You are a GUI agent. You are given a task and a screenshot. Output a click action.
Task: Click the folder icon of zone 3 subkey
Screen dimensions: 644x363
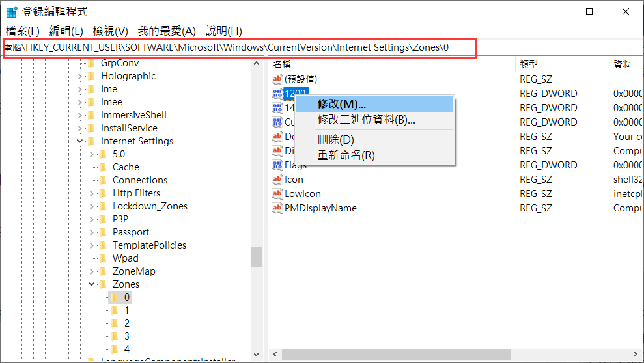point(115,336)
